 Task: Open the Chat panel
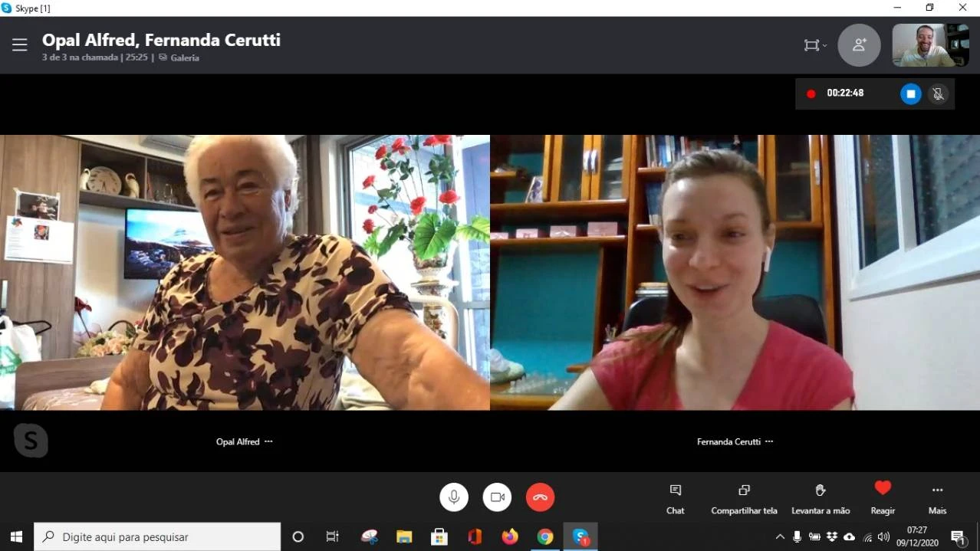pos(675,498)
